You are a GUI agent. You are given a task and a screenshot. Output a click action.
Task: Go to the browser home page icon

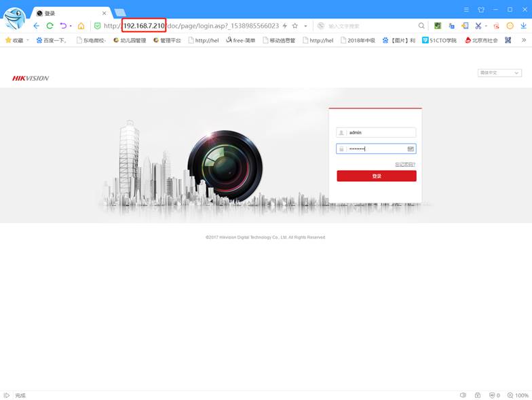coord(81,26)
